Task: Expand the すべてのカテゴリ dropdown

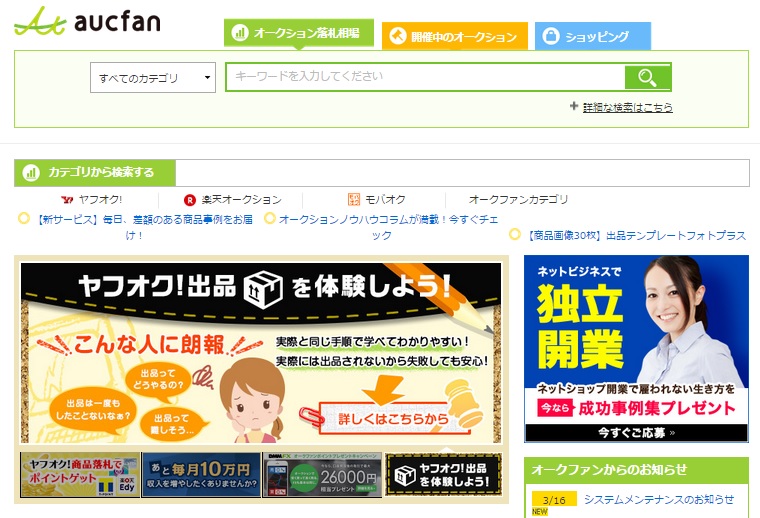Action: click(x=153, y=78)
